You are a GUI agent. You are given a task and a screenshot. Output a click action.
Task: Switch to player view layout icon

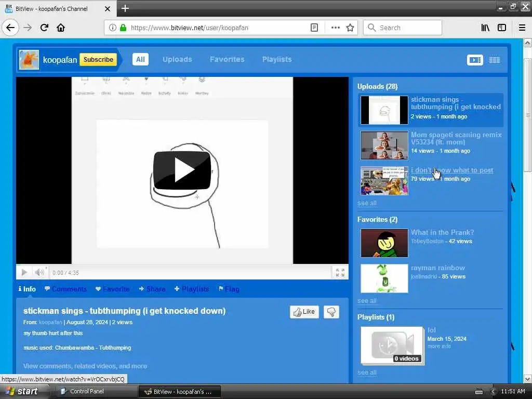pos(475,60)
